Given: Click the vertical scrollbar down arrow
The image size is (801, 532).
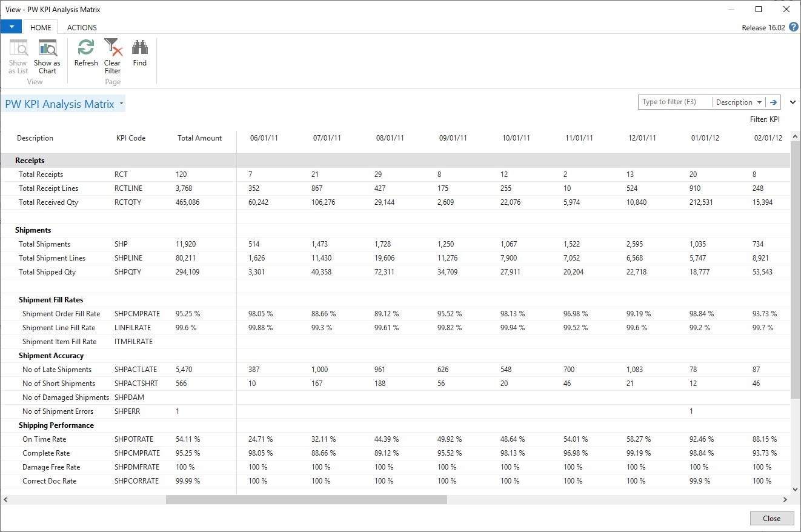Looking at the screenshot, I should 794,489.
